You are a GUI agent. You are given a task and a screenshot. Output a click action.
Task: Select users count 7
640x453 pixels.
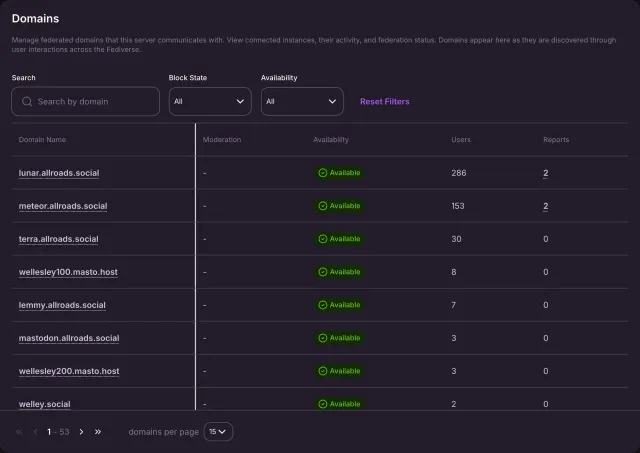453,305
